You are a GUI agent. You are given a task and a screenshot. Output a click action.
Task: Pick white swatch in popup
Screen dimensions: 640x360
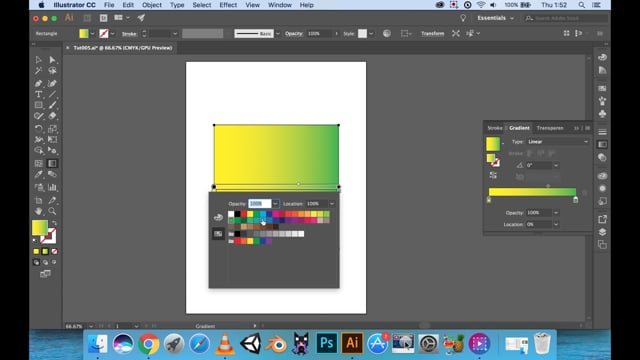[x=231, y=214]
